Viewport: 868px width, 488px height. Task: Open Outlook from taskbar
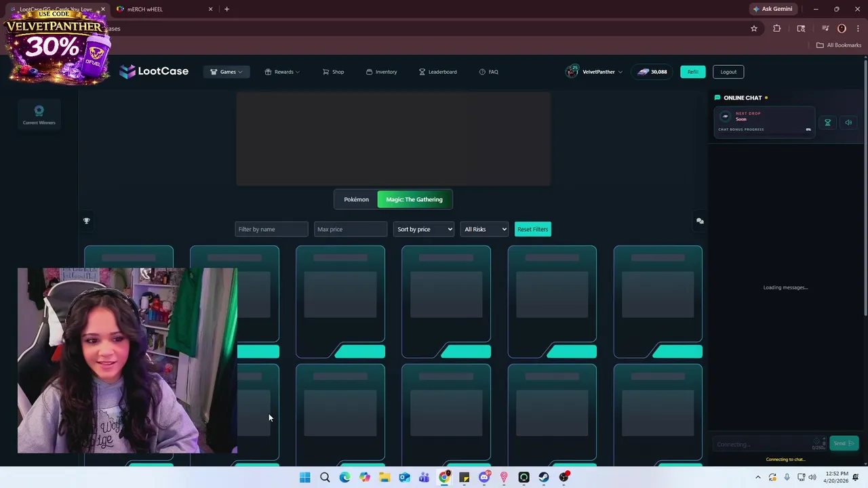click(x=404, y=477)
